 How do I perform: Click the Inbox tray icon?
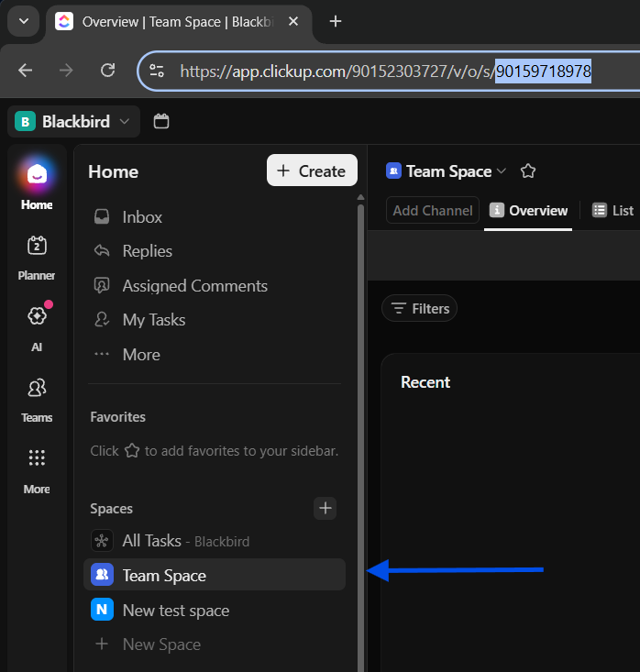(102, 217)
